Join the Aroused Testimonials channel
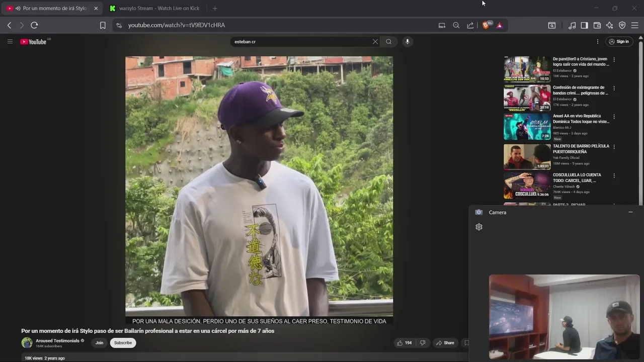This screenshot has height=362, width=644. click(x=99, y=343)
